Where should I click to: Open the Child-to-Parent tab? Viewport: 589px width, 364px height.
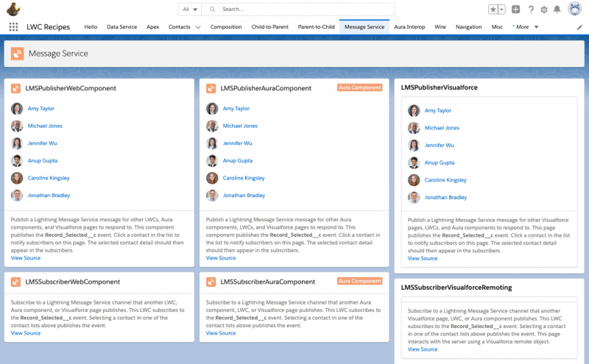pyautogui.click(x=269, y=27)
